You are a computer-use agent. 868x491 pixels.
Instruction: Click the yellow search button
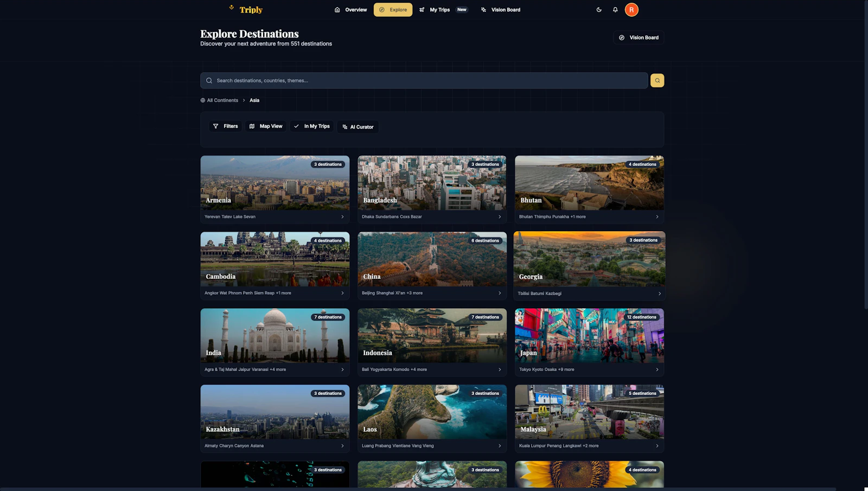pyautogui.click(x=657, y=80)
